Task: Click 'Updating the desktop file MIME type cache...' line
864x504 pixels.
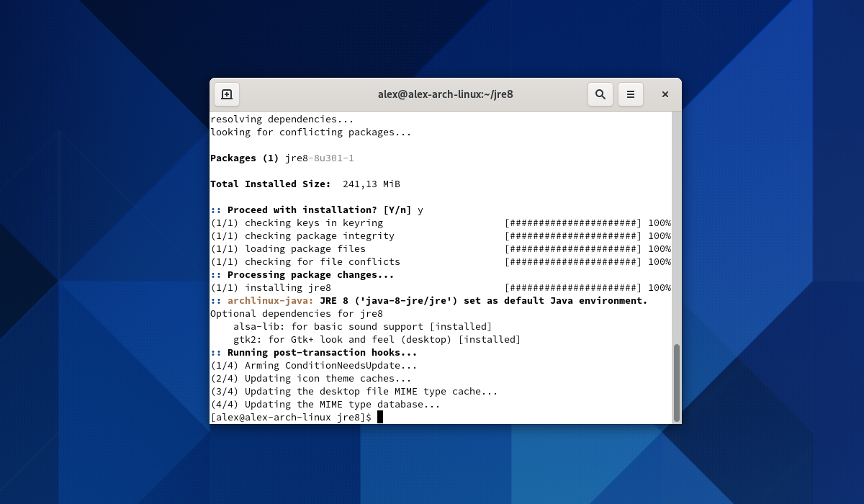Action: click(x=354, y=391)
